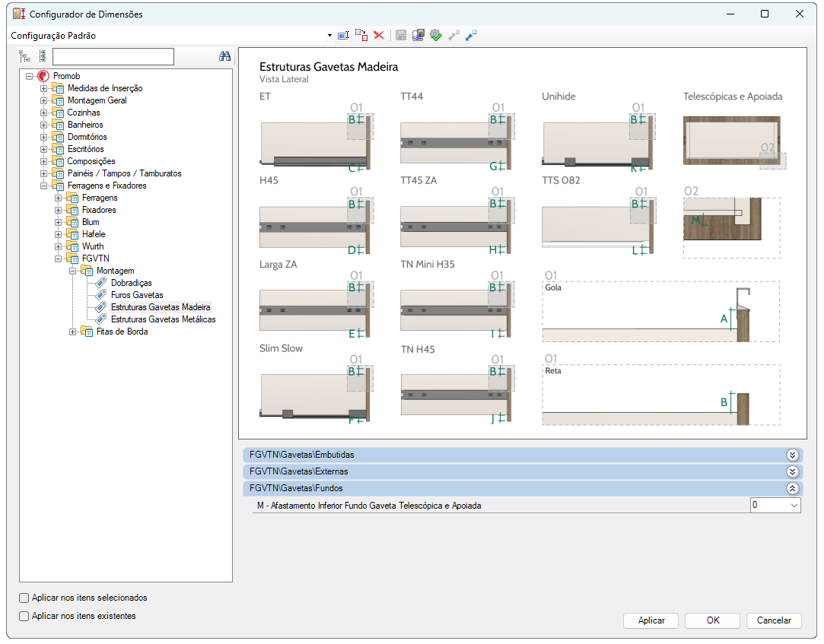This screenshot has height=644, width=824.
Task: Enable Aplicar nos itens selecionados checkbox
Action: point(24,598)
